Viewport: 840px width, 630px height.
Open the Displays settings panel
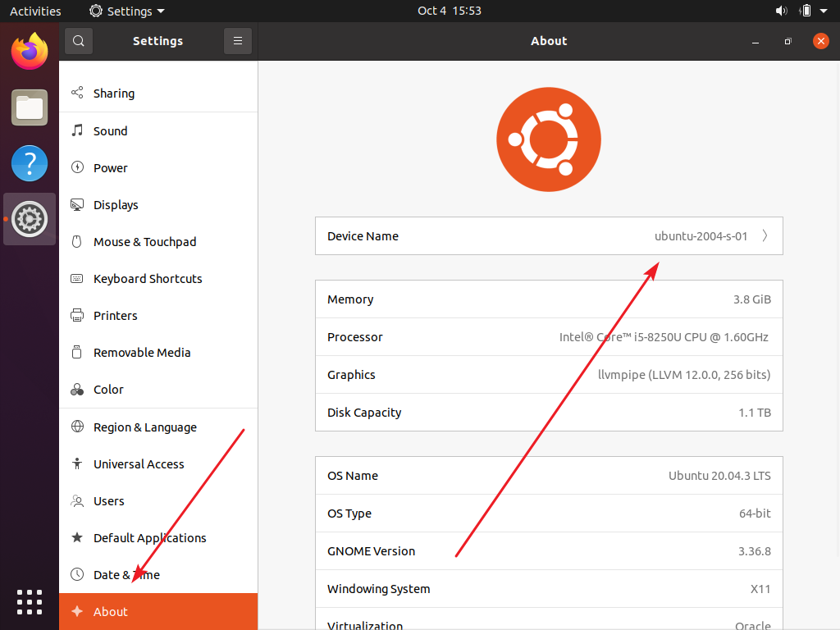tap(158, 204)
